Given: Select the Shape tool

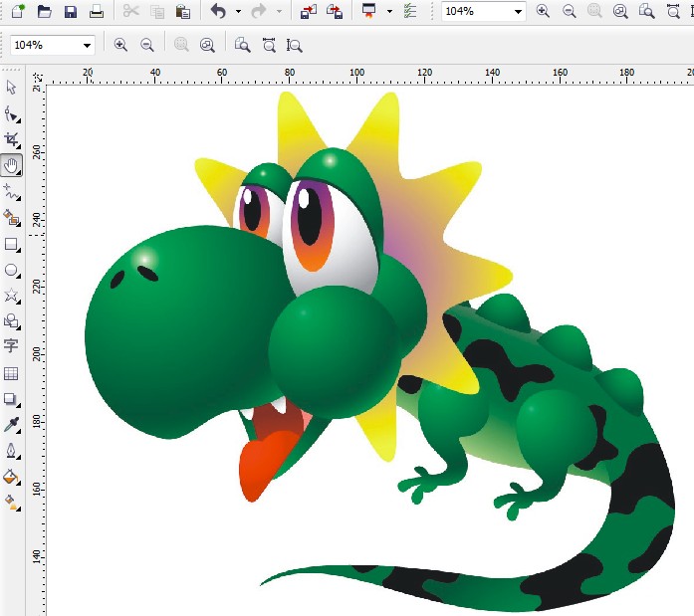Looking at the screenshot, I should coord(12,114).
